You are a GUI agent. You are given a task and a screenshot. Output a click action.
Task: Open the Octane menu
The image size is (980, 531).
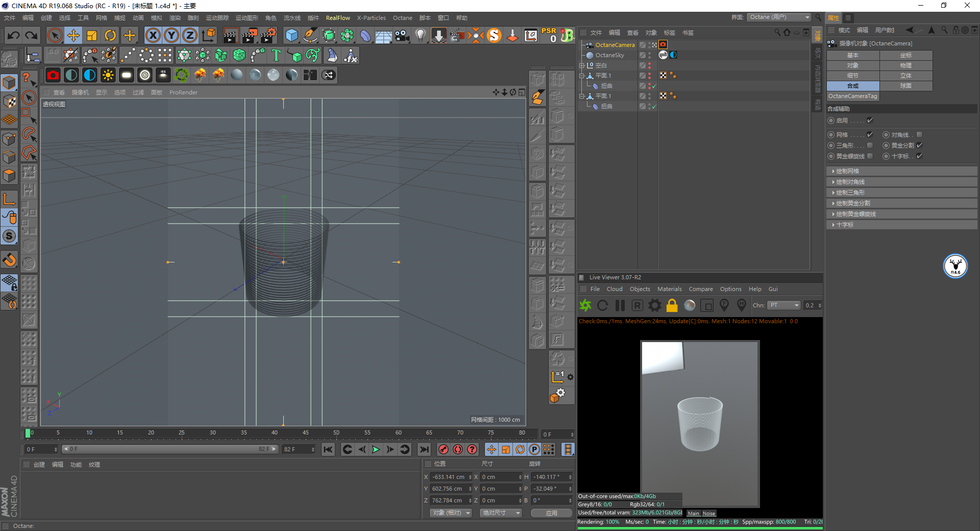(402, 18)
